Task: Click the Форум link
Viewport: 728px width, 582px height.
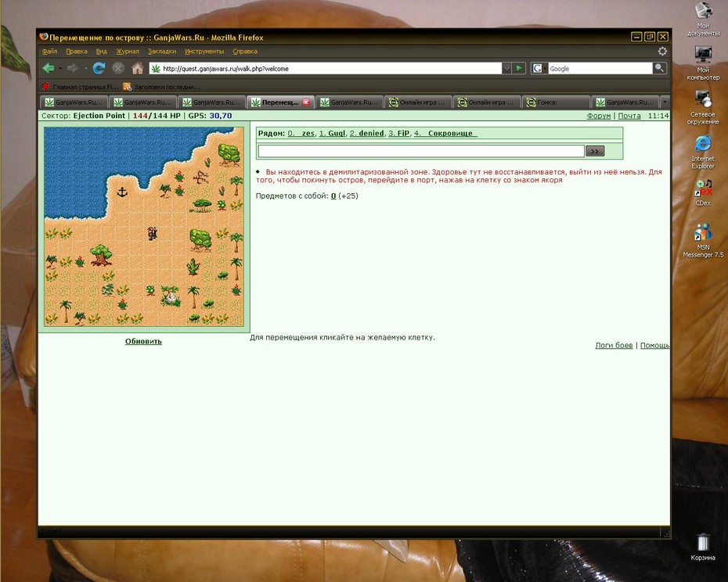Action: (x=599, y=116)
